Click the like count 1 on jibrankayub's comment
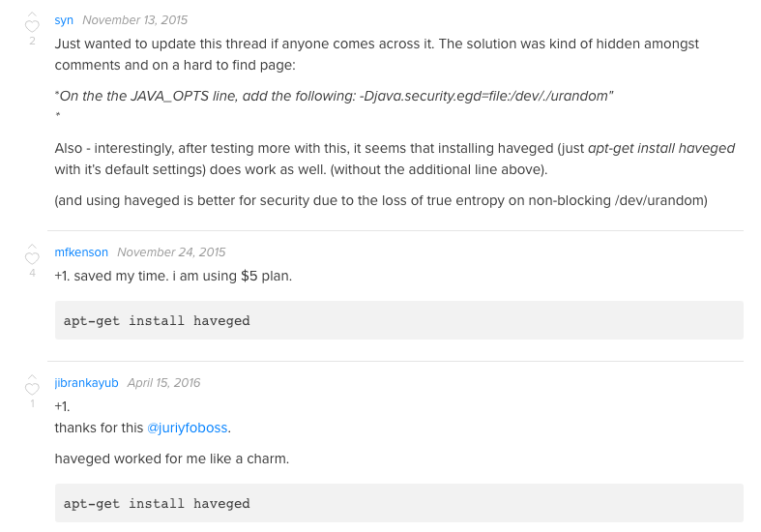The height and width of the screenshot is (532, 761). 32,403
